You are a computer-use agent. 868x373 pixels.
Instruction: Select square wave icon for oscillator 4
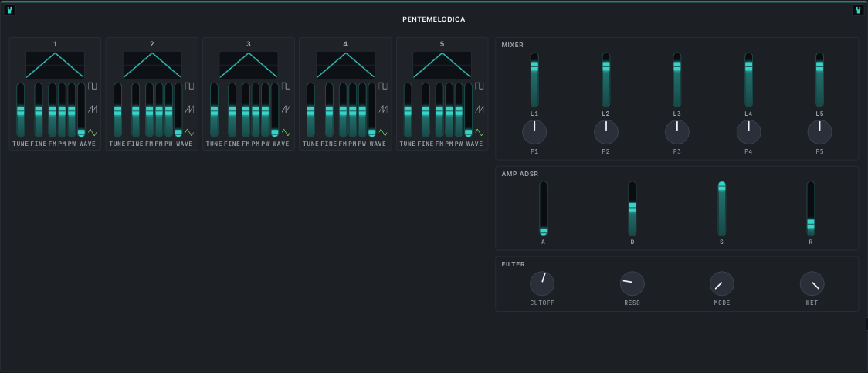coord(382,86)
